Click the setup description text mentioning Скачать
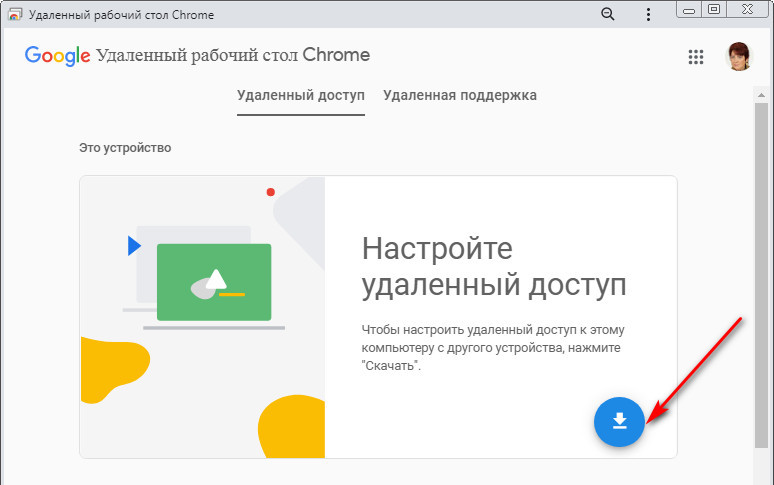Viewport: 774px width, 485px height. [493, 347]
